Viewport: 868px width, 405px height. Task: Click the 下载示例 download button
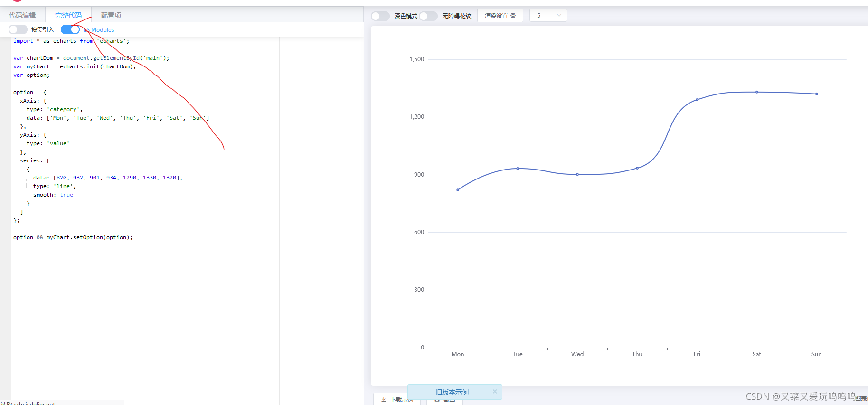(397, 399)
